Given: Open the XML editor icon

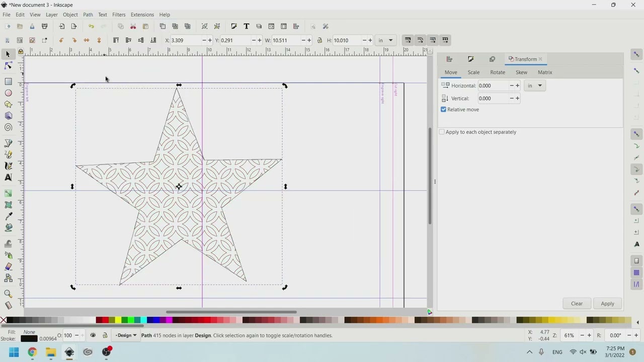Looking at the screenshot, I should pyautogui.click(x=271, y=26).
